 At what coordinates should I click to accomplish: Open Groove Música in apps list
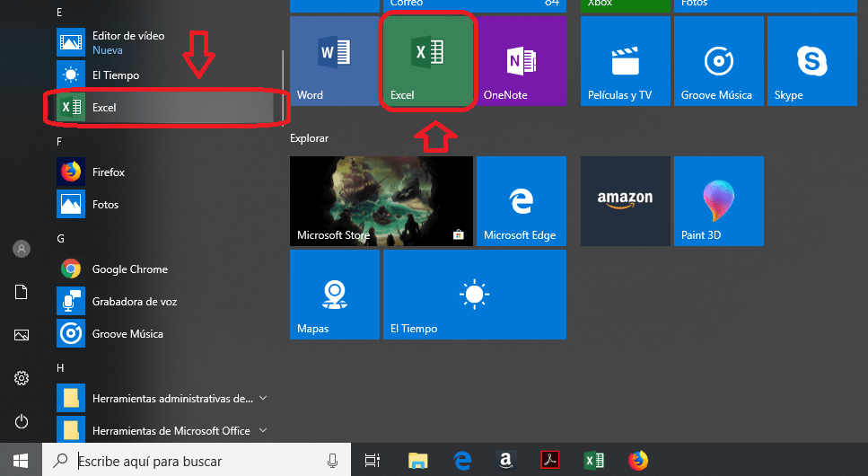tap(165, 333)
